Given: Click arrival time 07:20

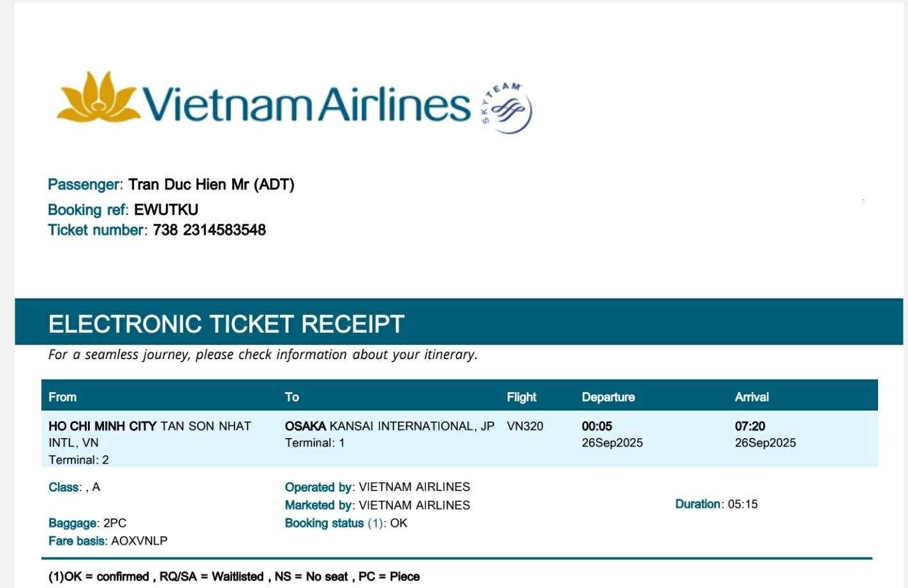Looking at the screenshot, I should (x=750, y=426).
